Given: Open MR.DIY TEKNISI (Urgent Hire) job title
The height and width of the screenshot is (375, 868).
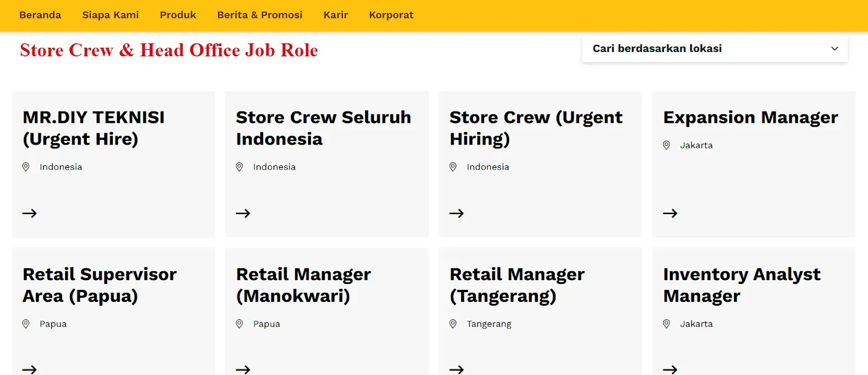Looking at the screenshot, I should click(93, 128).
